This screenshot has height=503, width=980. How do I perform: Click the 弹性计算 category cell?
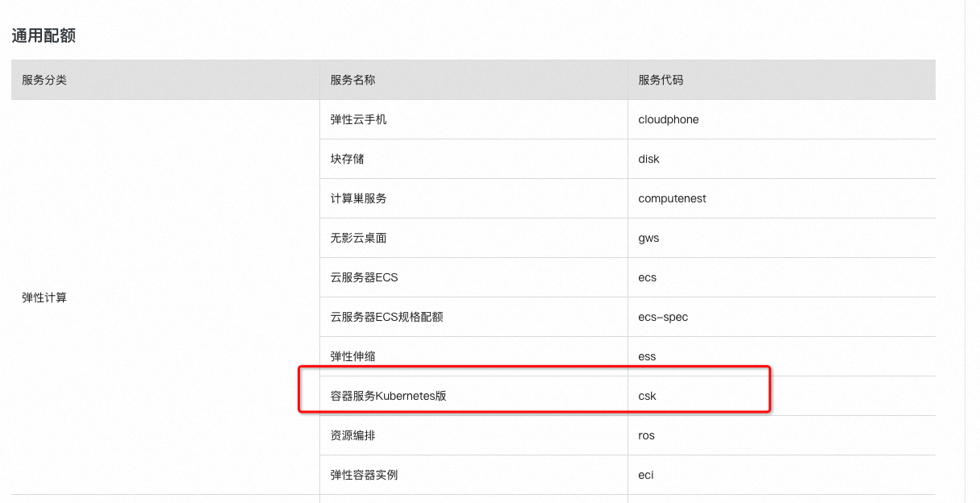[44, 297]
